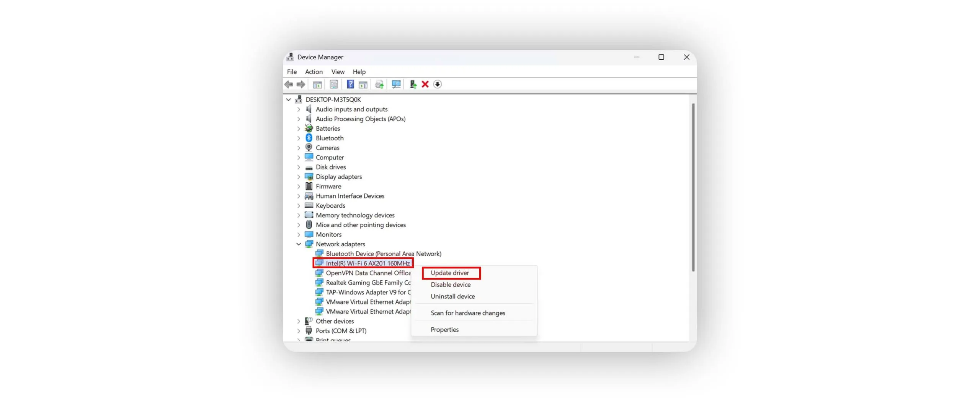Collapse the Network adapters category
The width and height of the screenshot is (980, 402).
(299, 244)
